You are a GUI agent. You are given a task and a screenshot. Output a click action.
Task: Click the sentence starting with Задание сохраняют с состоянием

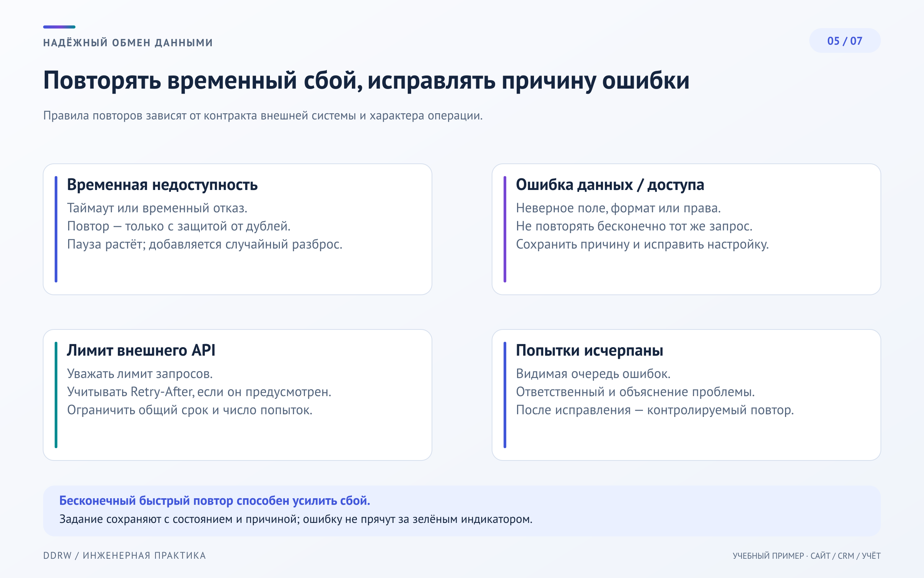296,519
